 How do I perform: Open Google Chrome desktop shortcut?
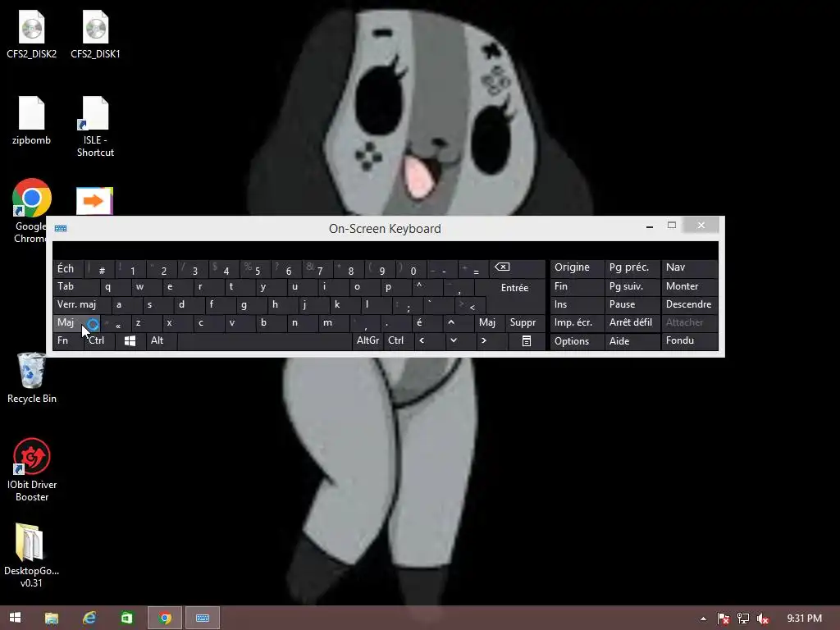(32, 211)
